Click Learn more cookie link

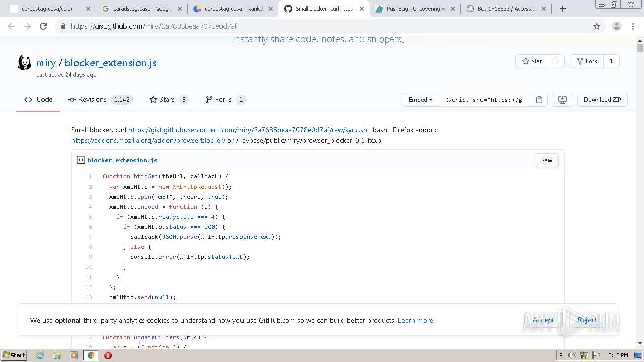coord(416,320)
